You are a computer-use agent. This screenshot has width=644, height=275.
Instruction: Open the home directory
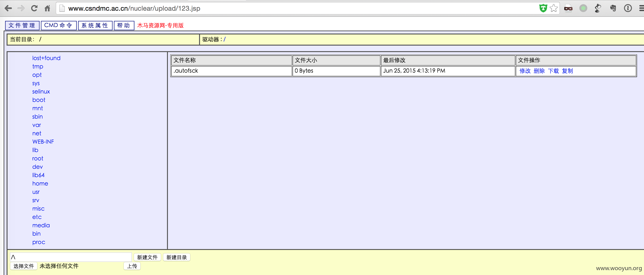pyautogui.click(x=40, y=183)
